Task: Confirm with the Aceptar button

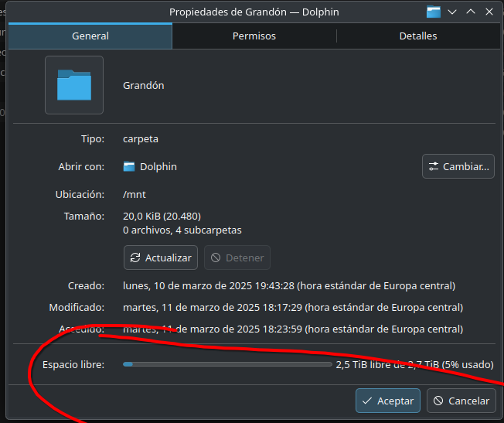Action: (388, 401)
